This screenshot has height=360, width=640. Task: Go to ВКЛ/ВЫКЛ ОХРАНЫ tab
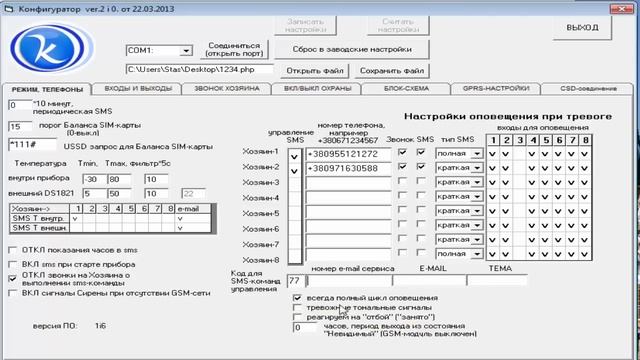click(317, 89)
